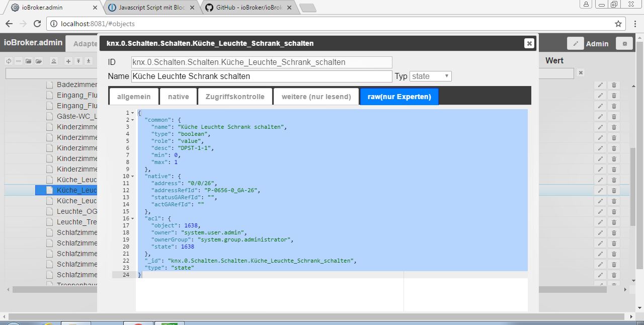
Task: Fold the "acl" section in editor
Action: click(x=133, y=218)
